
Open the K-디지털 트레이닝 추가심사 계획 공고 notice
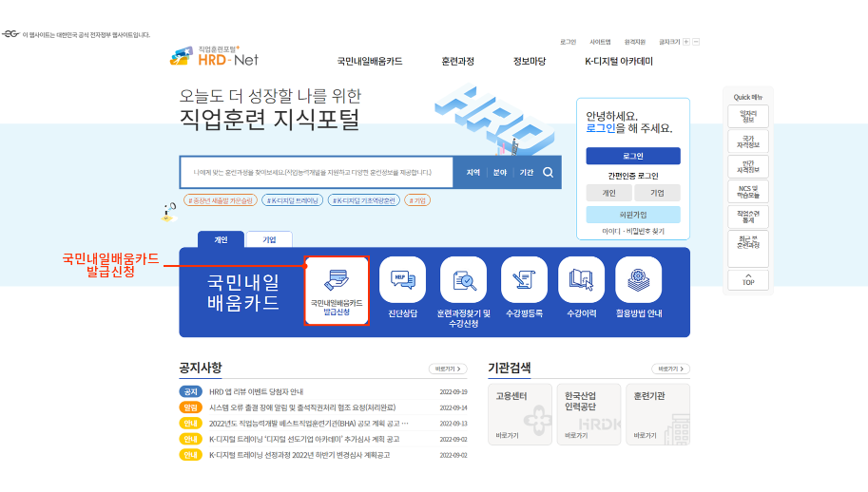pyautogui.click(x=304, y=439)
